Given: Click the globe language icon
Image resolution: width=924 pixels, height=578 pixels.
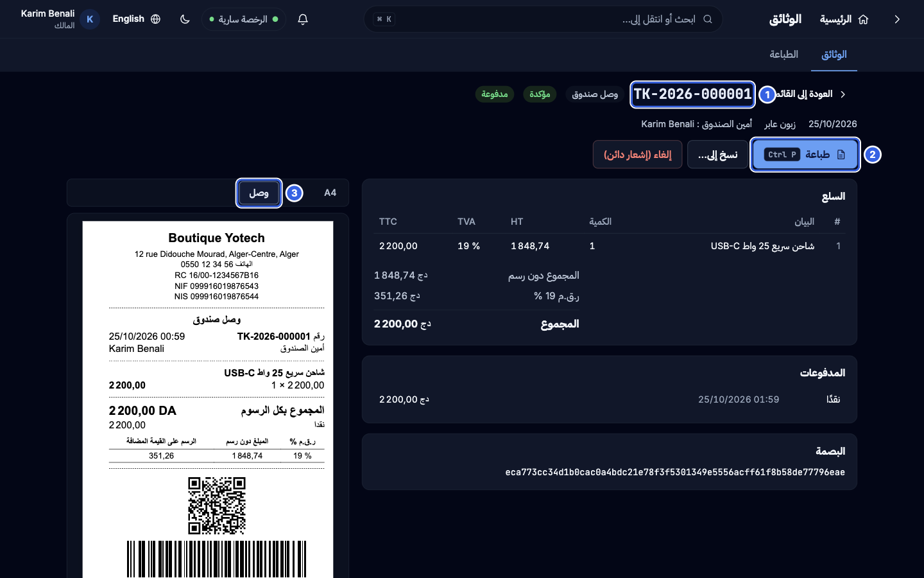Looking at the screenshot, I should tap(155, 19).
